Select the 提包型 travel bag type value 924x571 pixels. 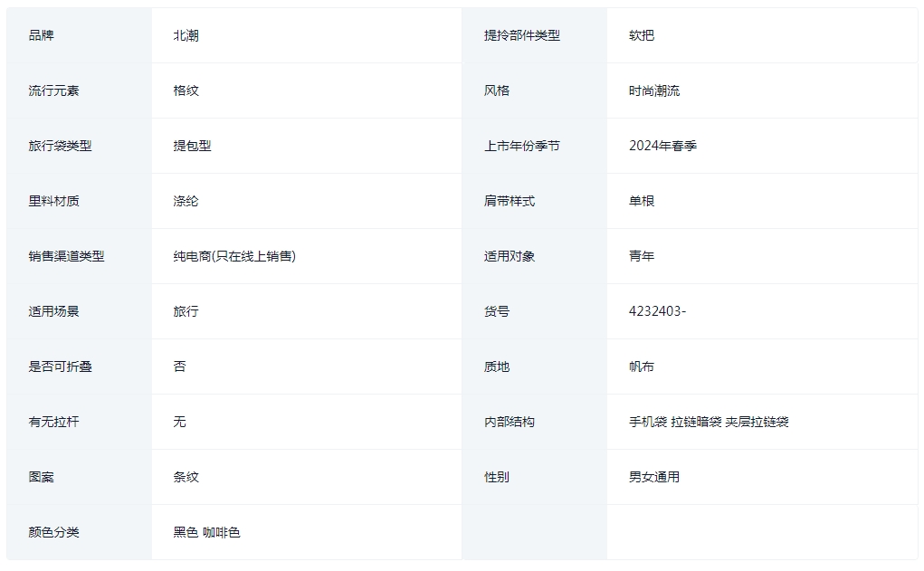point(192,146)
